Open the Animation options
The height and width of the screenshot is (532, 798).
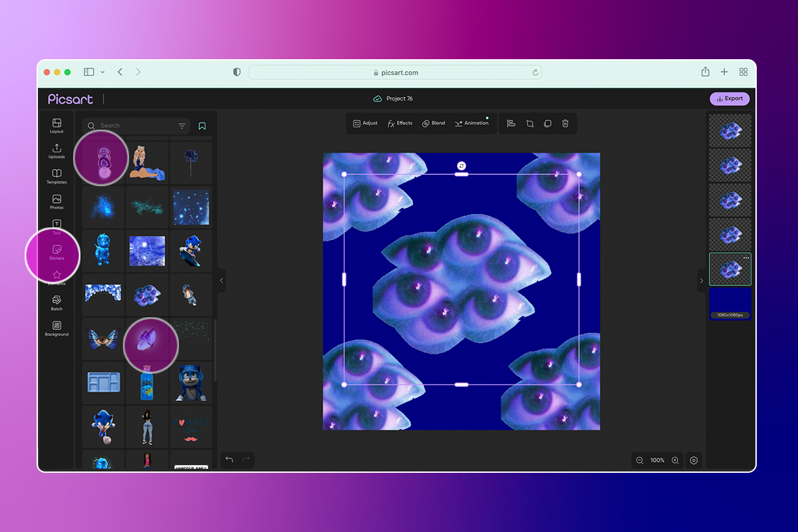coord(471,123)
